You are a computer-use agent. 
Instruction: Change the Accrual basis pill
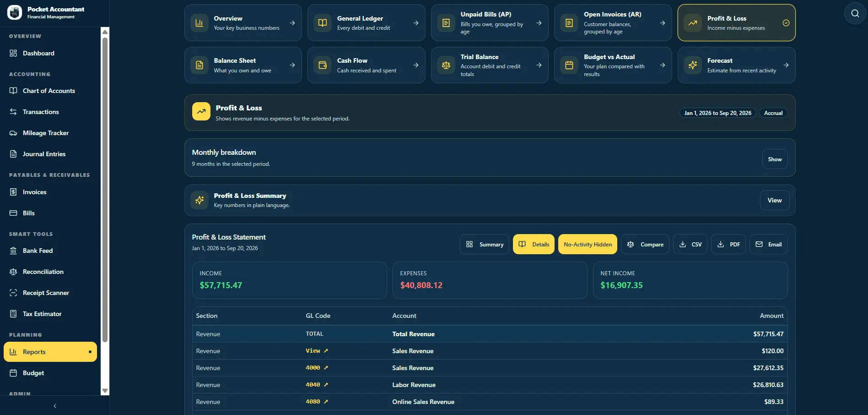click(773, 113)
